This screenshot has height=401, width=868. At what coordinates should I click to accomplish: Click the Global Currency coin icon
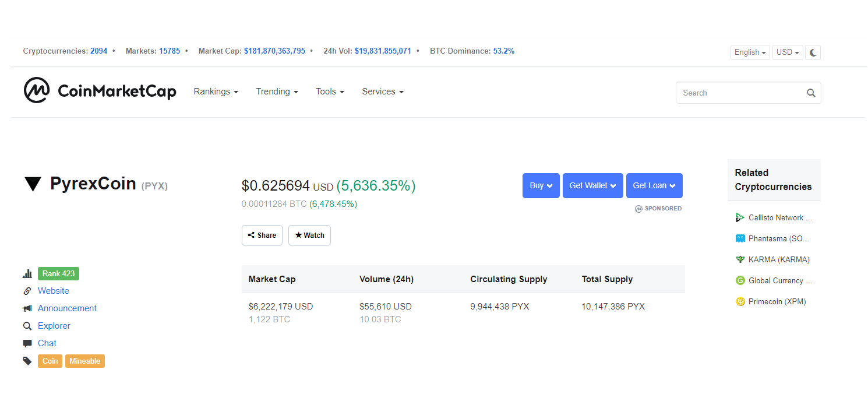740,280
